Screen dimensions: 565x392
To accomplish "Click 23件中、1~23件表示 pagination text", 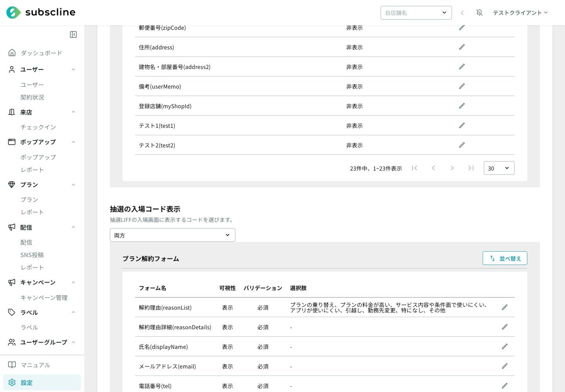I will click(376, 169).
